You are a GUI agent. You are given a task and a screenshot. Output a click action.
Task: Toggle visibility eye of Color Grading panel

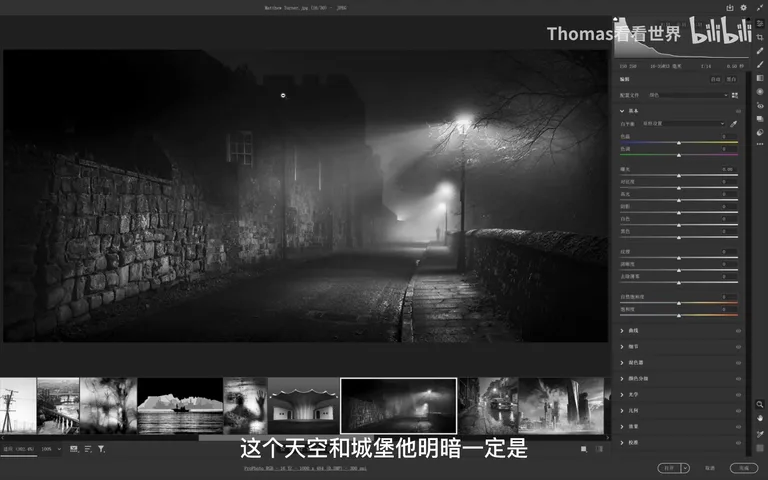pyautogui.click(x=738, y=379)
